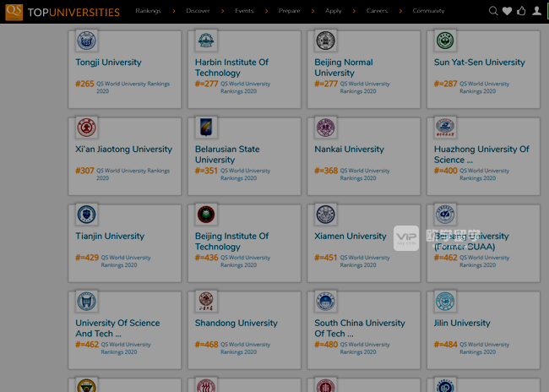This screenshot has height=392, width=549.
Task: Click the #=484 ranking for Jilin University
Action: (446, 345)
